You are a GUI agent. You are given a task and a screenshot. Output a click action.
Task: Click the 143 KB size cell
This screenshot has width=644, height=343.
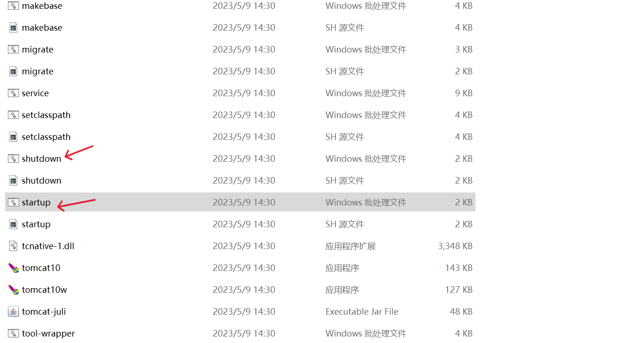(458, 268)
